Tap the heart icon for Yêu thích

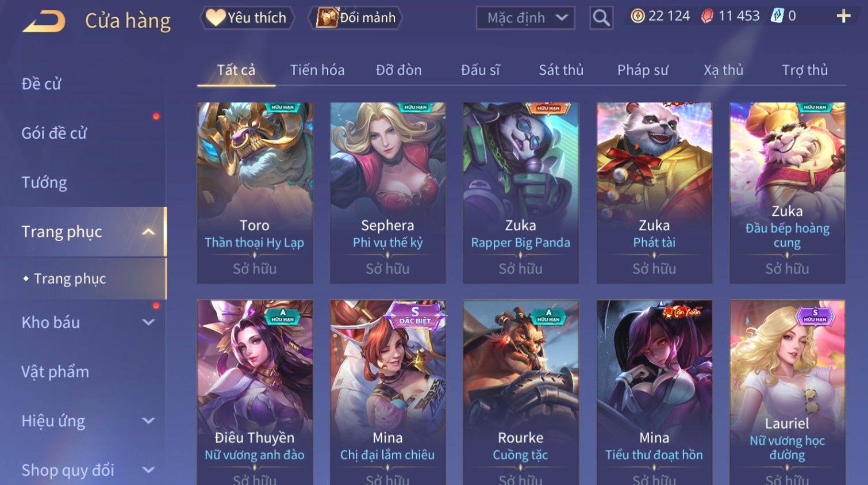coord(216,17)
